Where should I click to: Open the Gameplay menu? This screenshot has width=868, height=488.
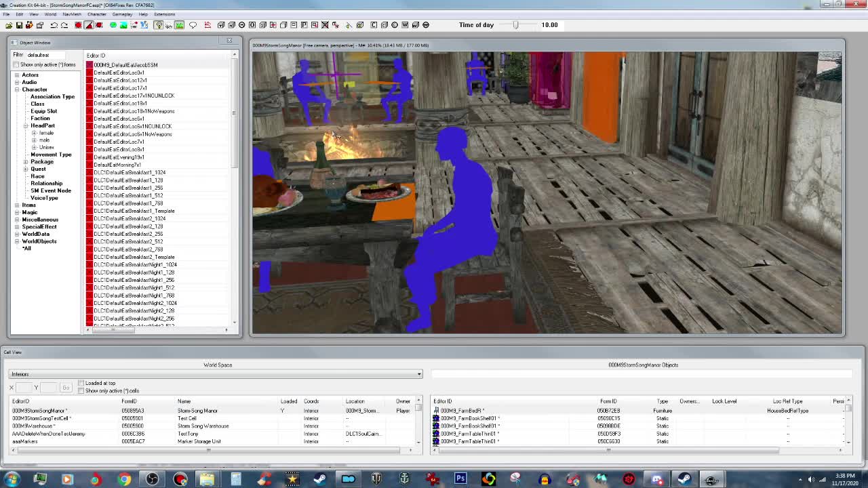[x=122, y=14]
